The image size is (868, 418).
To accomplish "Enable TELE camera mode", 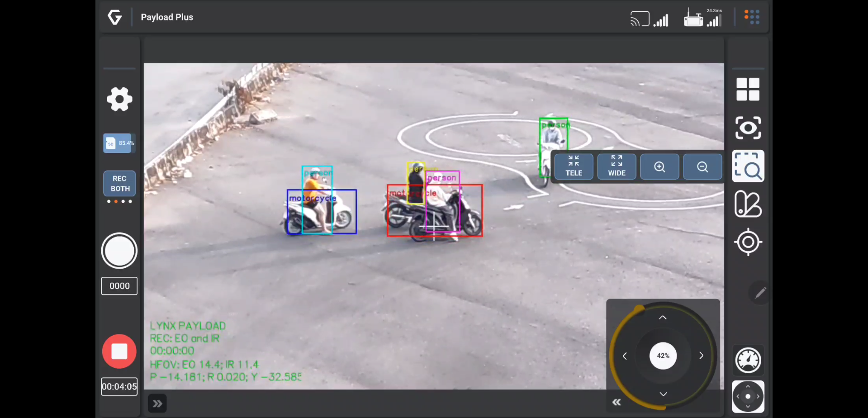I will click(574, 166).
